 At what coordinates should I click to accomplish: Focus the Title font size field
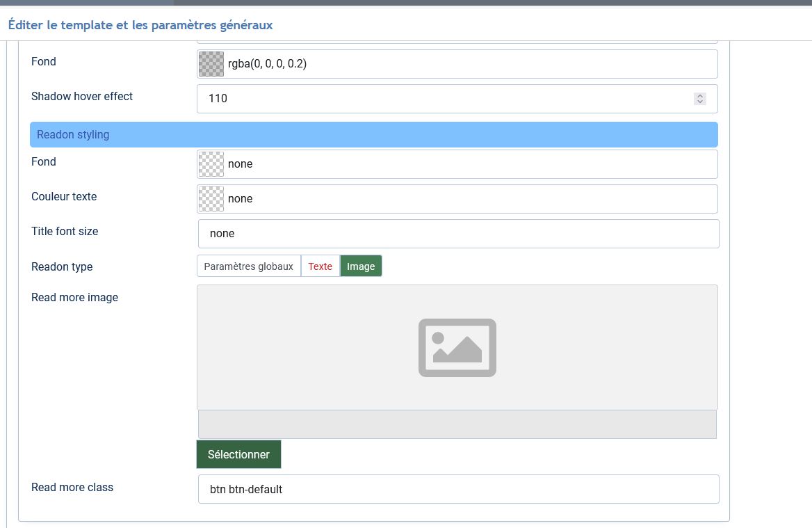click(x=457, y=234)
